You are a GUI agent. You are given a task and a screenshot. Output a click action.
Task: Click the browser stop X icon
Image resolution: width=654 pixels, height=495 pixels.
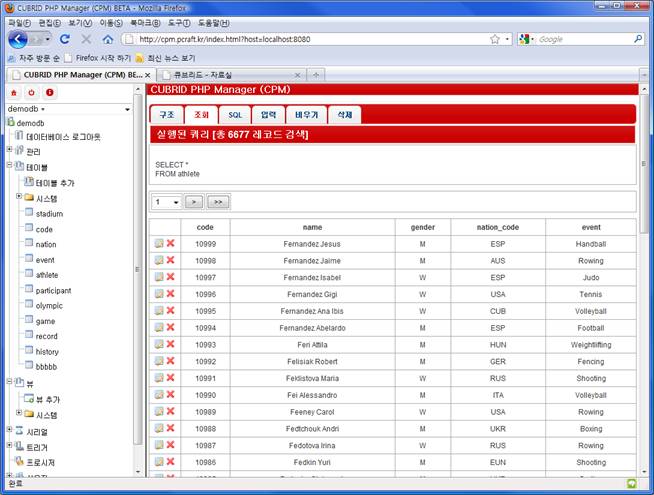pyautogui.click(x=86, y=39)
